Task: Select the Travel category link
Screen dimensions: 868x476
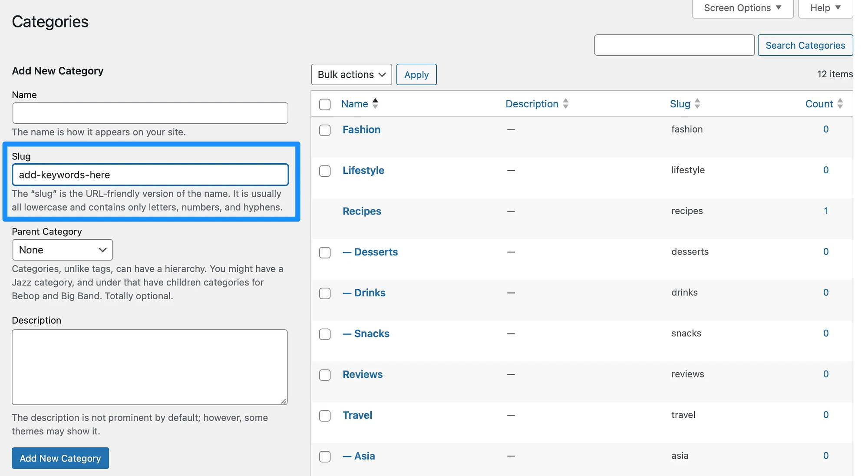Action: point(357,414)
